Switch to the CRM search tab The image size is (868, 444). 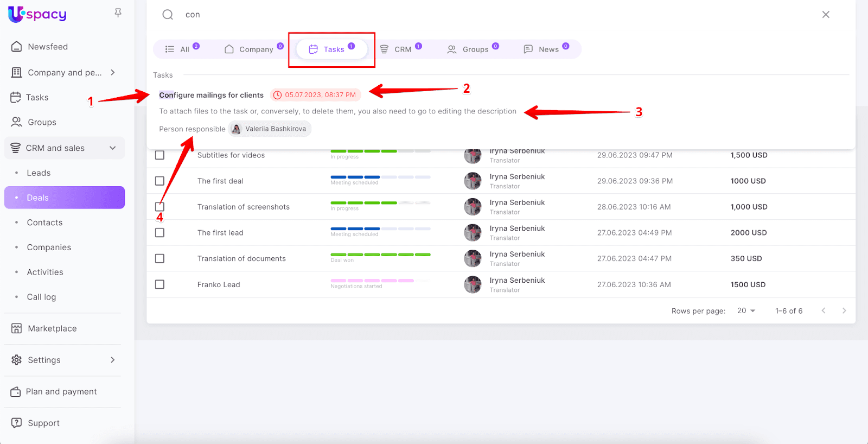(401, 49)
